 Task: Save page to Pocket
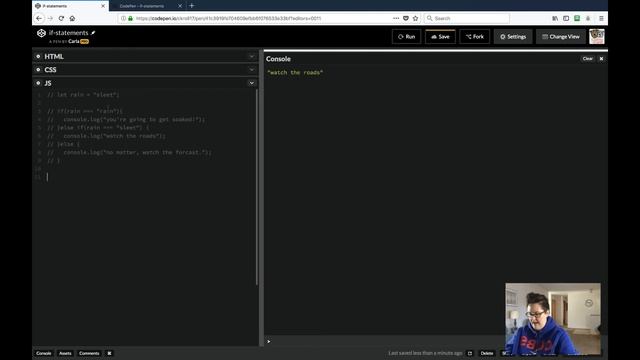coord(406,18)
